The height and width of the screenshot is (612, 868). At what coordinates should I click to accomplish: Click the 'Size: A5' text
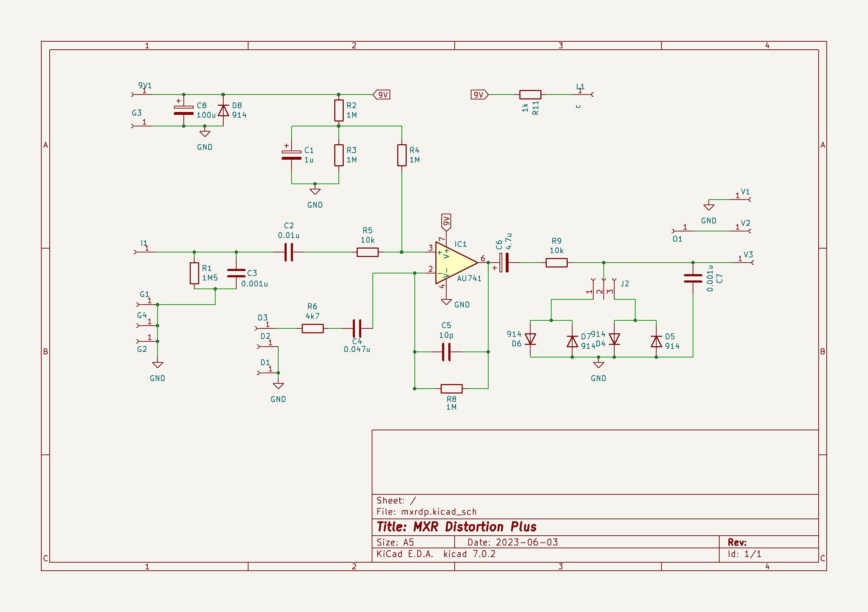point(395,542)
